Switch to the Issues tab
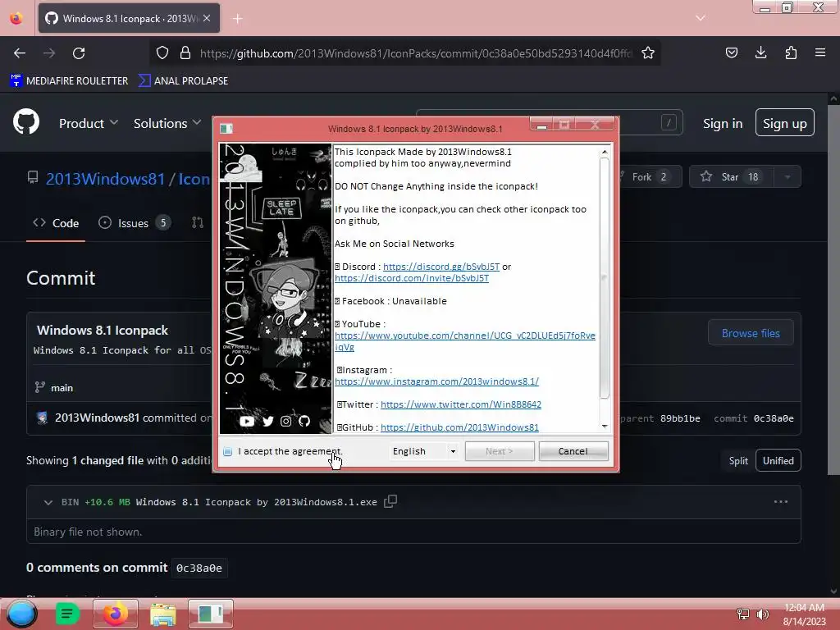 point(135,223)
